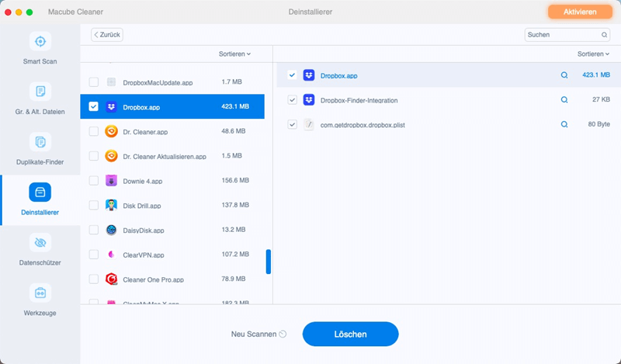Select the Deinstallierer label
This screenshot has height=364, width=621.
pos(40,213)
